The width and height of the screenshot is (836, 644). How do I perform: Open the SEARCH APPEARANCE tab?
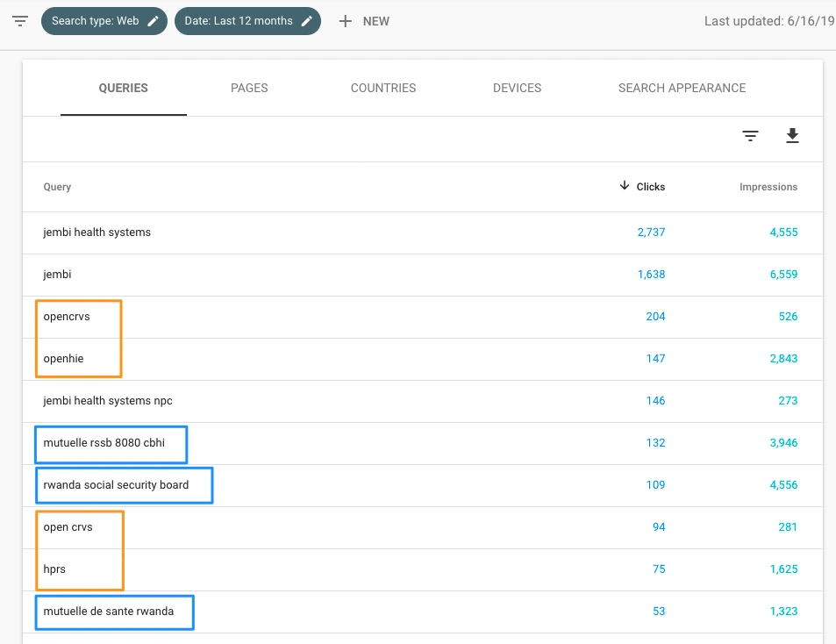point(682,88)
